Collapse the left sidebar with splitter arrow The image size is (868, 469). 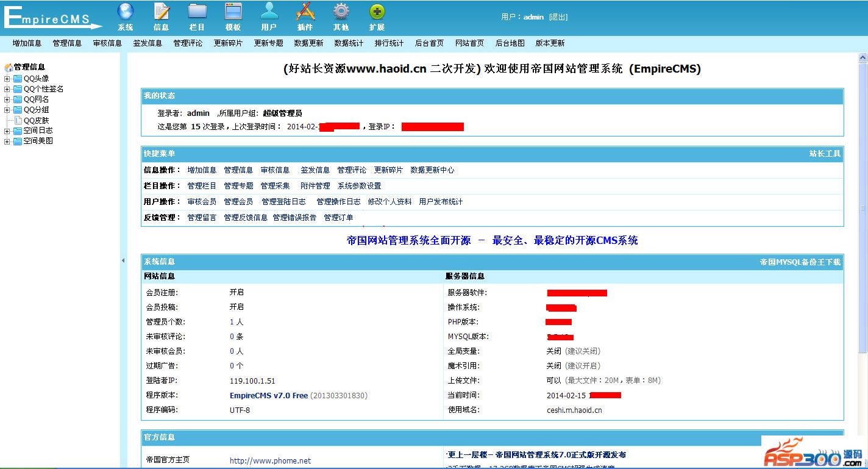coord(123,260)
